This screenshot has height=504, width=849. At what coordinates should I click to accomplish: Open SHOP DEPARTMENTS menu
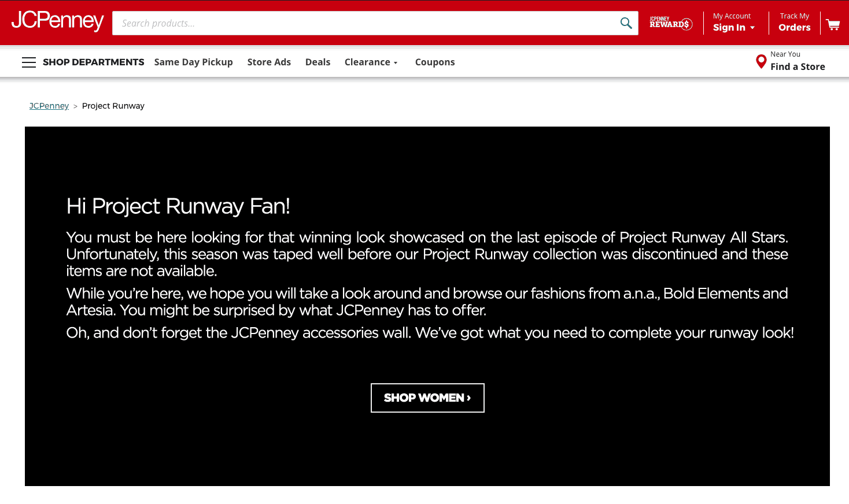point(94,62)
